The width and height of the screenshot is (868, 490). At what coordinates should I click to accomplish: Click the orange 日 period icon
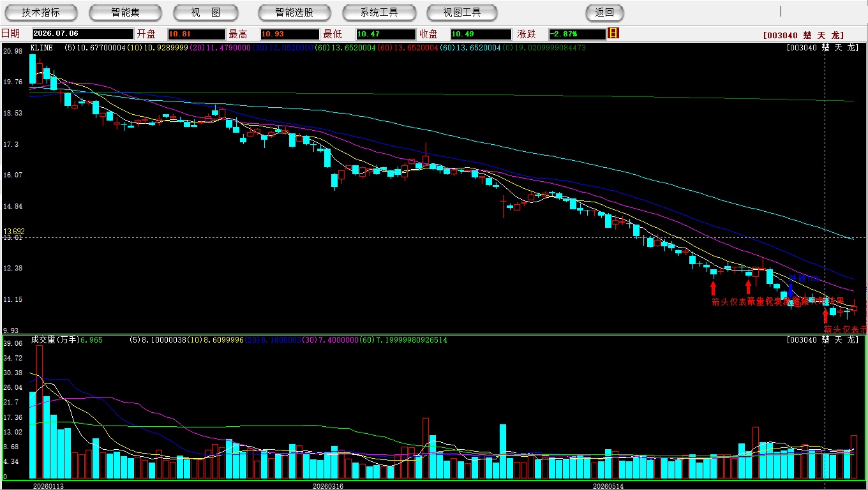point(613,33)
